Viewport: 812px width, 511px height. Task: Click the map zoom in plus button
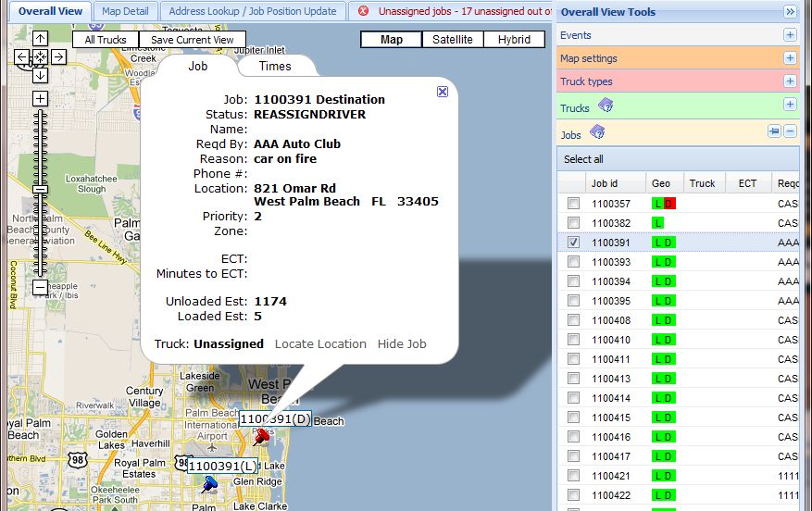point(40,98)
